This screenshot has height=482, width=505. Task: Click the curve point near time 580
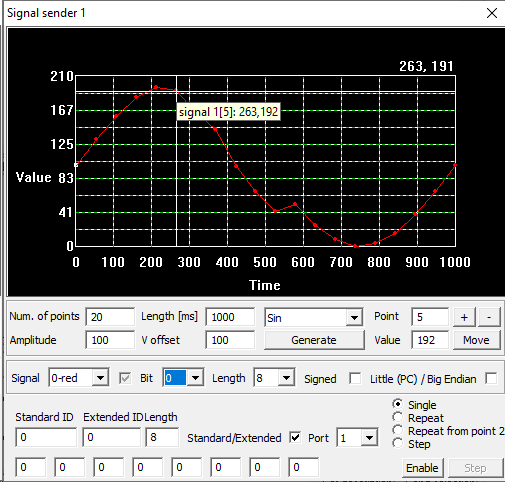pos(295,204)
